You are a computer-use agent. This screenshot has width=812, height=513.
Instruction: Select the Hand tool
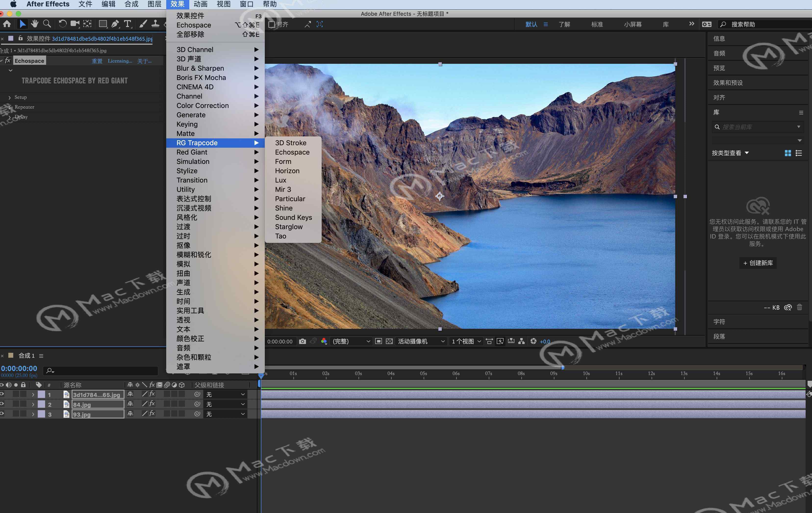[34, 24]
